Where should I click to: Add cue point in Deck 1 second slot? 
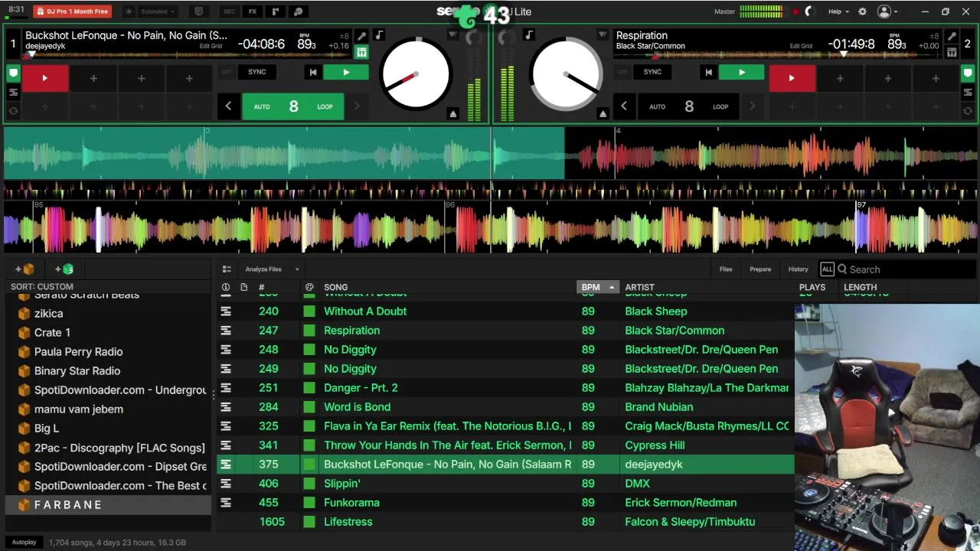(x=93, y=78)
